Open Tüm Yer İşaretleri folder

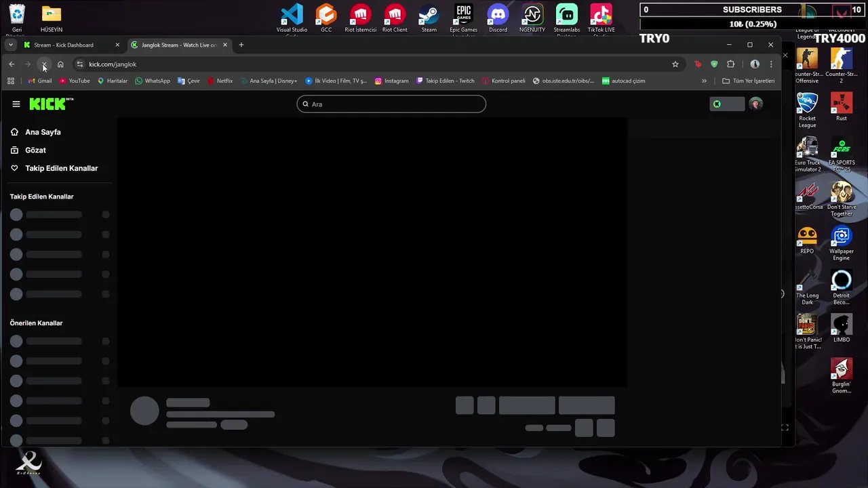point(748,81)
